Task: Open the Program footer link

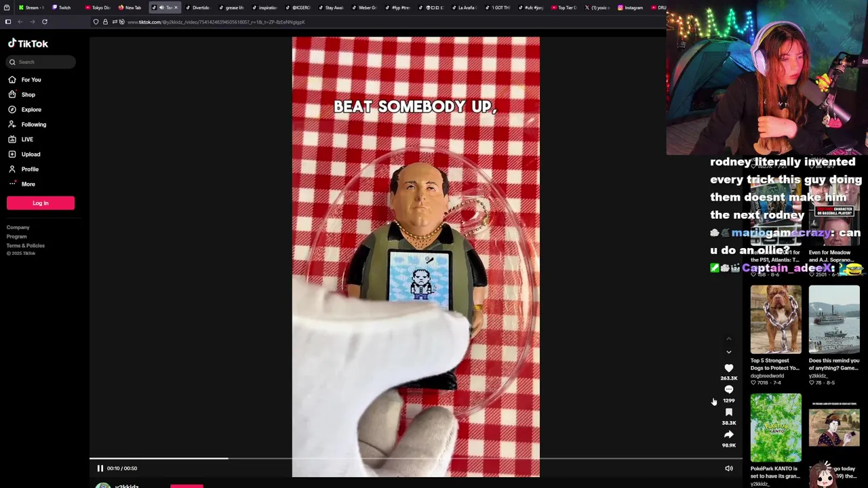Action: pyautogui.click(x=16, y=237)
